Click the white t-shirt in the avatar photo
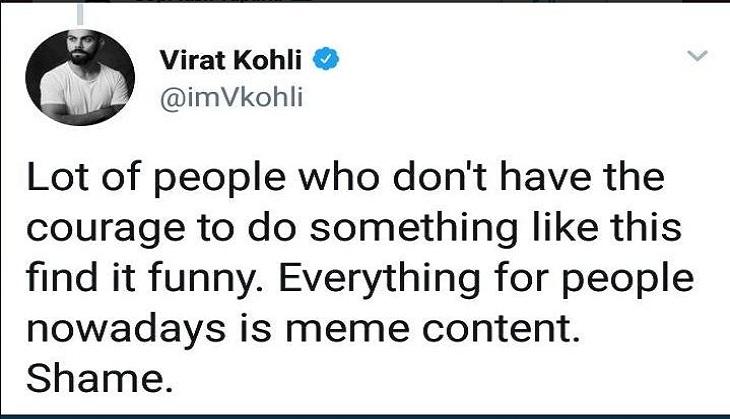Image resolution: width=730 pixels, height=419 pixels. pos(84,89)
